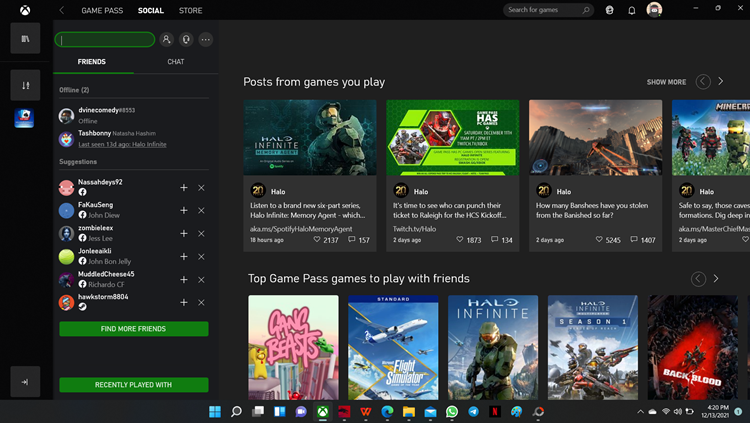Viewport: 750px width, 423px height.
Task: Open taskbar Search
Action: pos(236,412)
